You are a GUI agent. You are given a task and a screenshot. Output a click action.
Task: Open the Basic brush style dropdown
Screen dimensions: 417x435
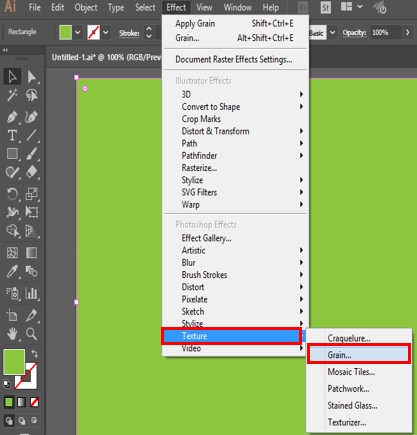pos(332,33)
